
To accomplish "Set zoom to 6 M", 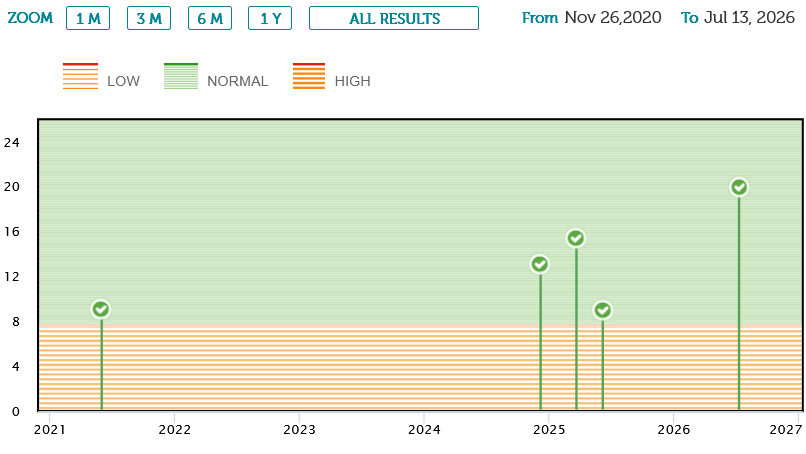I will [x=210, y=19].
